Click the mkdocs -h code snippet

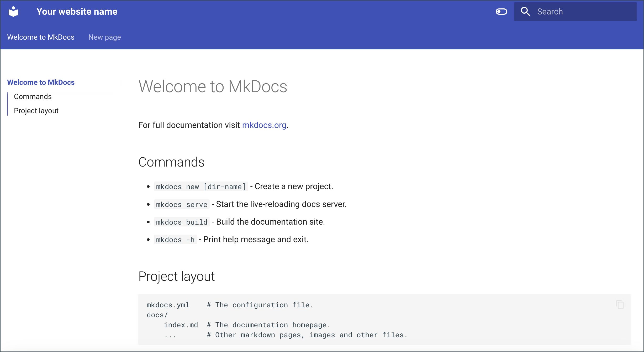[x=175, y=240]
